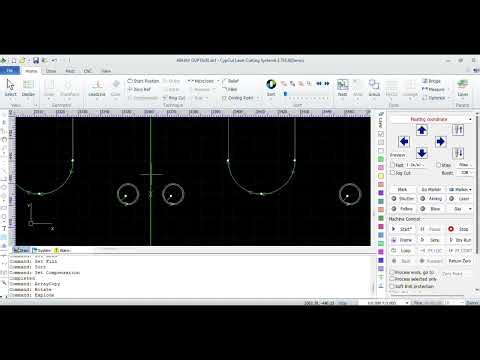Switch to the Nest ribbon tab
Viewport: 480px width, 360px height.
70,71
